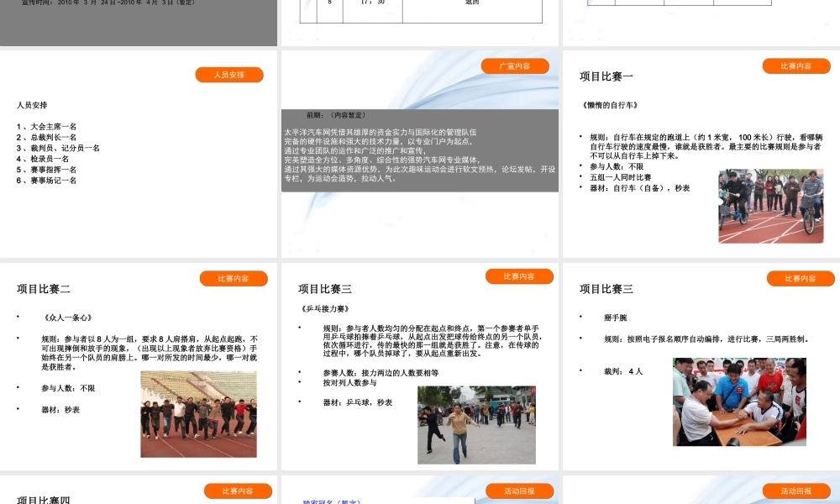Click the orange 人员安排 badge
This screenshot has height=504, width=840.
click(229, 75)
